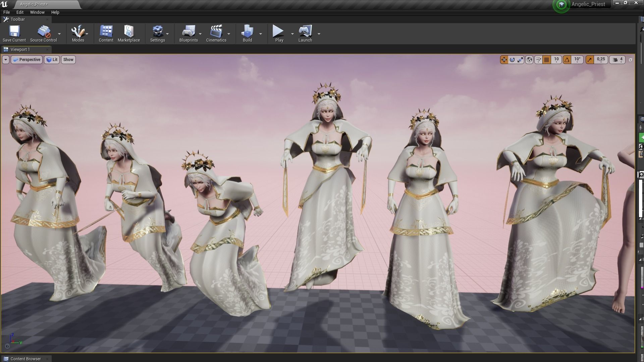
Task: Click Build to build the level
Action: (247, 34)
